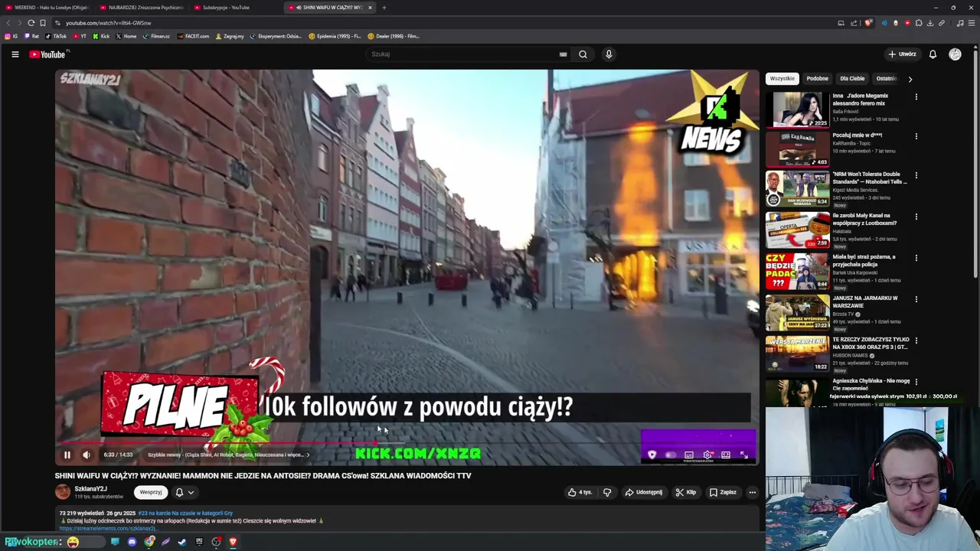Open the FACEIT.com bookmark
This screenshot has width=980, height=551.
tap(193, 36)
